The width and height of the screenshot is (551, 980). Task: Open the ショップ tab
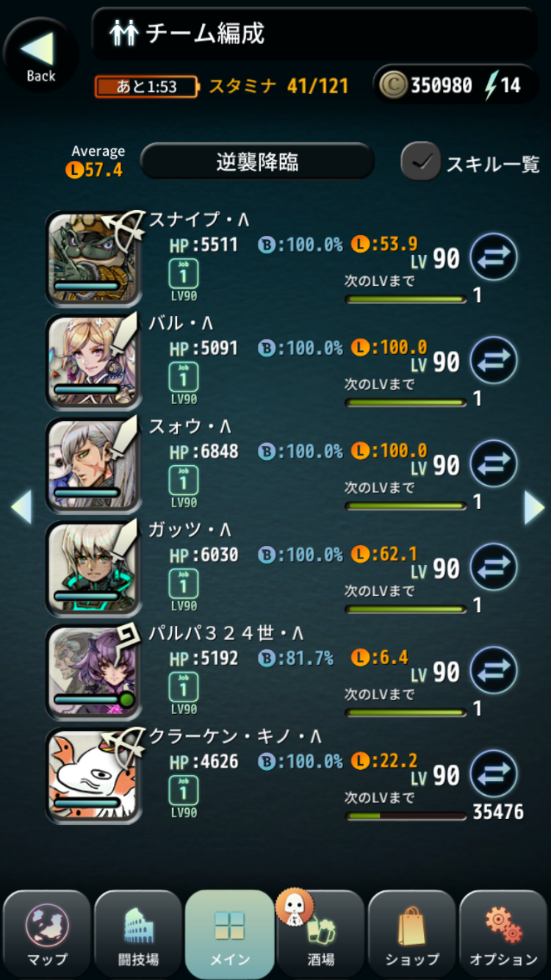pos(411,934)
